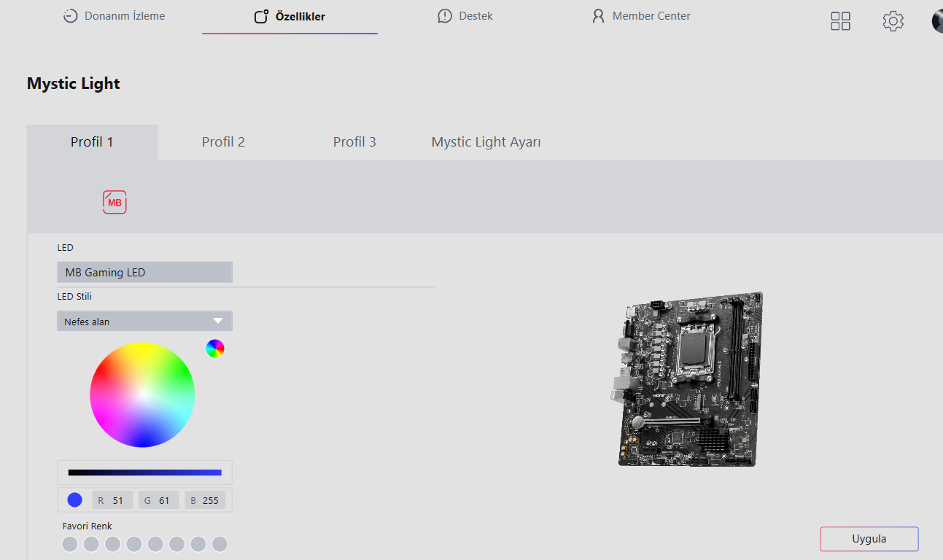Open the settings gear icon
The height and width of the screenshot is (560, 943).
tap(893, 21)
